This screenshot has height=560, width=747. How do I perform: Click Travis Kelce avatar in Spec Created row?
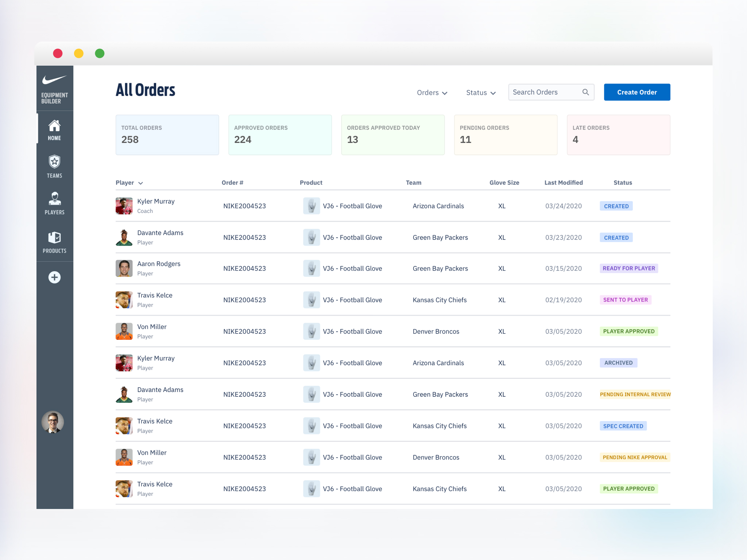124,426
